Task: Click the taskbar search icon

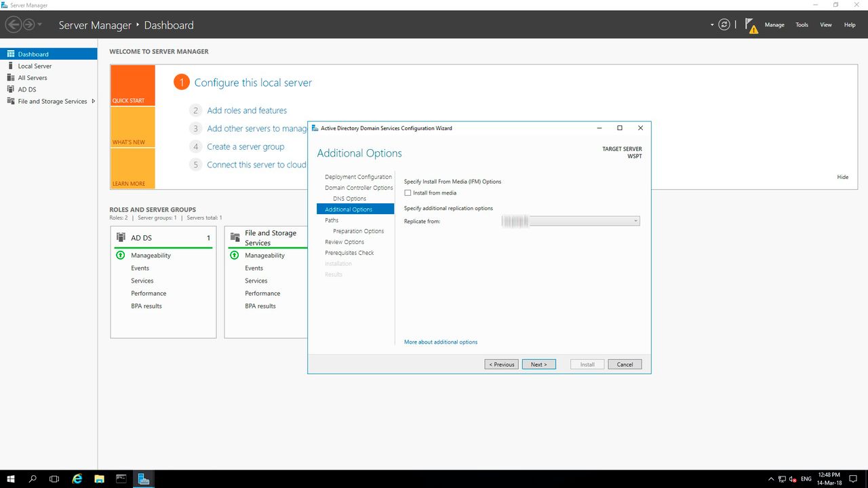Action: (33, 479)
